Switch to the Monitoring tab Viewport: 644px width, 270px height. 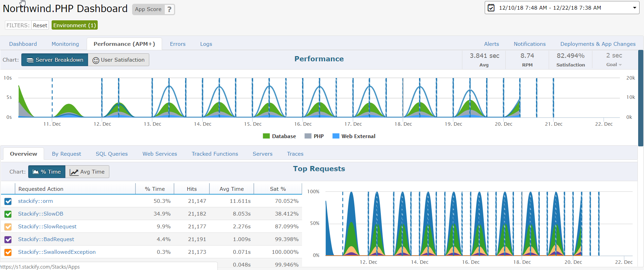(x=65, y=44)
